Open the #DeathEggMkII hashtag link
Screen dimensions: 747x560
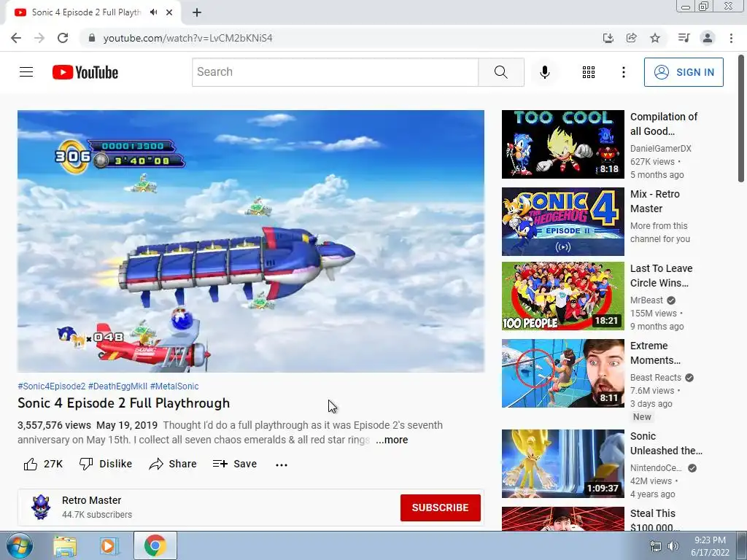coord(117,386)
